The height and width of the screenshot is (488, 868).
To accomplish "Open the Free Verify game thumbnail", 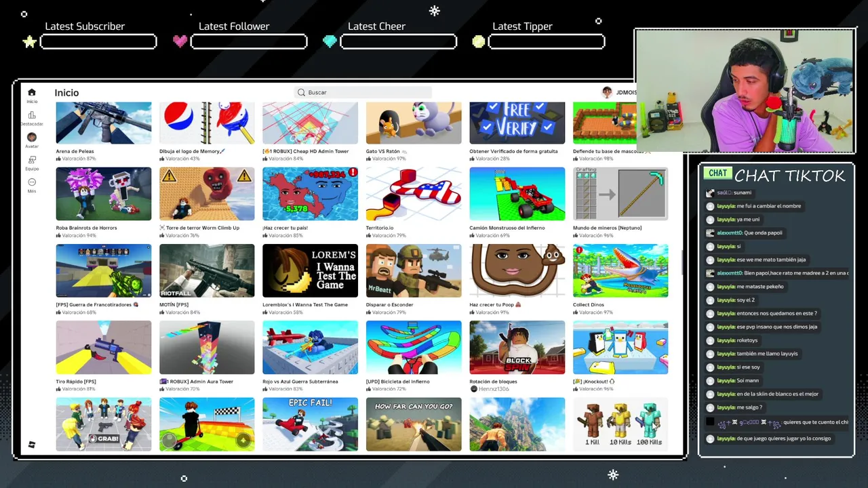I will click(x=517, y=123).
